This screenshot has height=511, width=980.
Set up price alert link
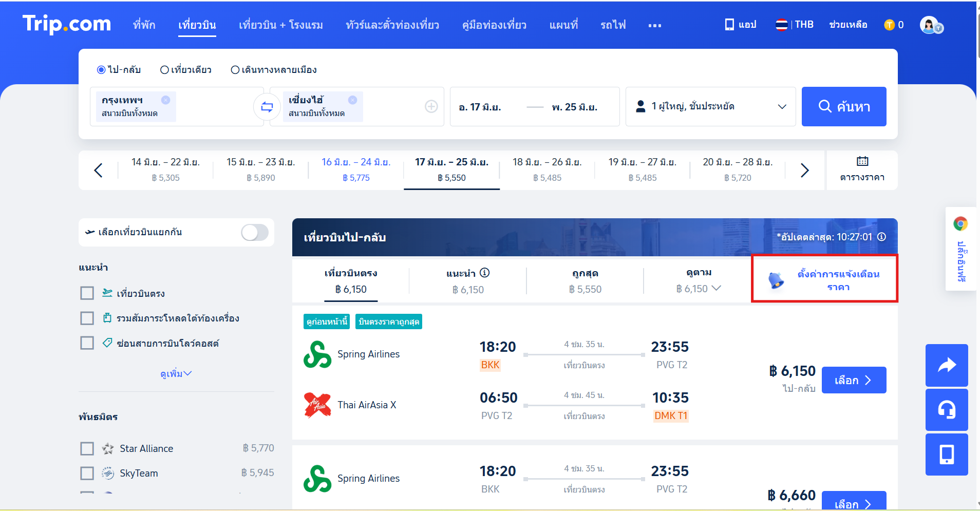[838, 280]
